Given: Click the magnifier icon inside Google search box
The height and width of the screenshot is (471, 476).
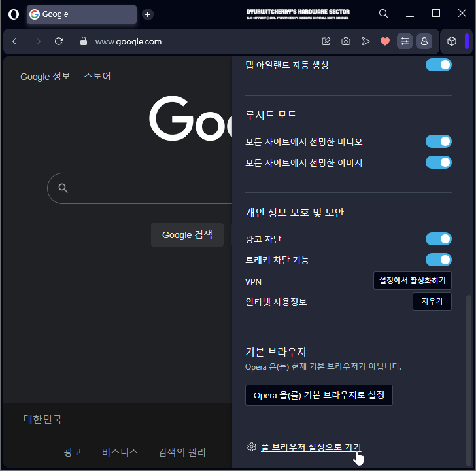Looking at the screenshot, I should coord(63,188).
